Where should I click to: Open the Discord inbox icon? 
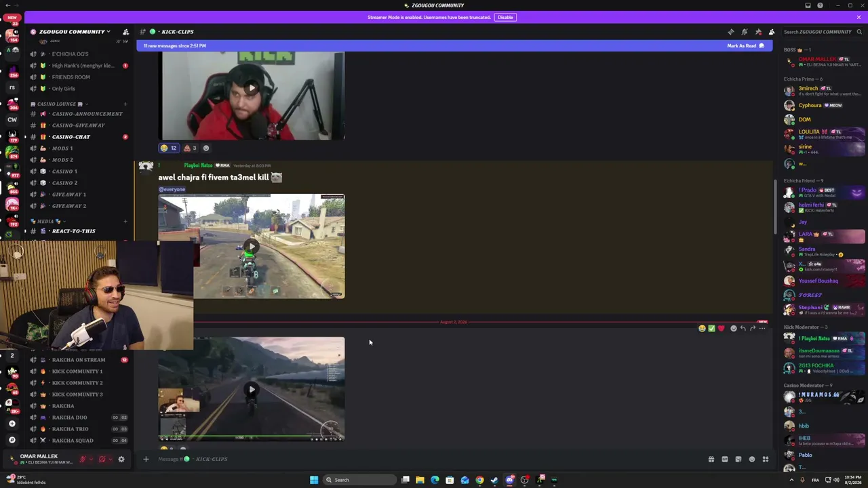click(x=808, y=5)
